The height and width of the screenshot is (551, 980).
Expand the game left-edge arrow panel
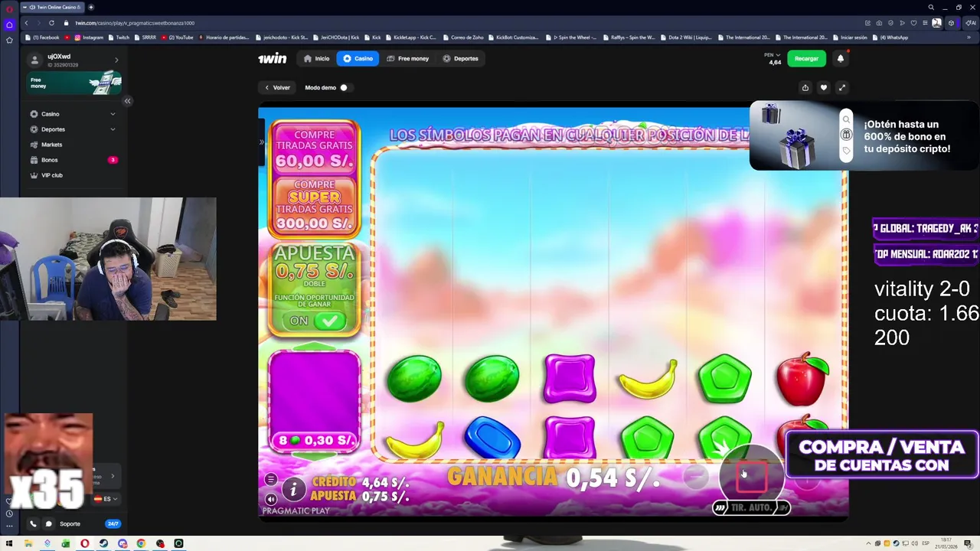click(261, 142)
